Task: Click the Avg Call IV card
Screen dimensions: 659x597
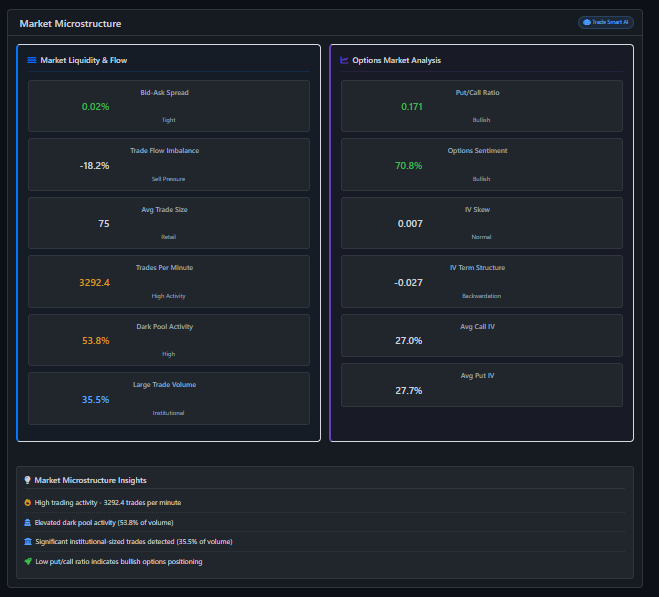Action: (481, 335)
